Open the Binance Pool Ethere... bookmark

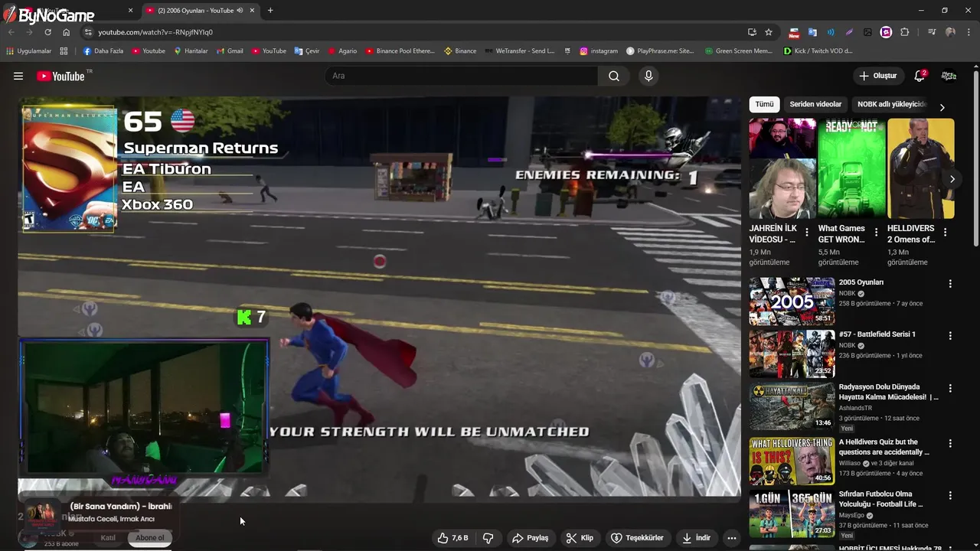click(400, 51)
